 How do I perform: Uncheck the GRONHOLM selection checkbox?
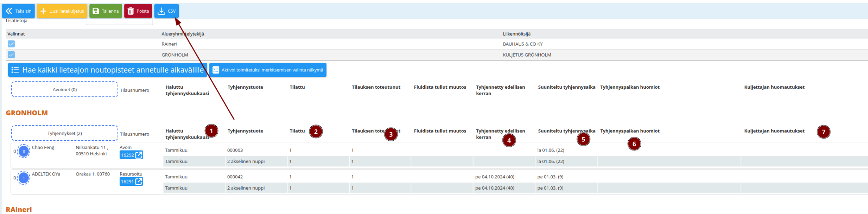tap(11, 54)
